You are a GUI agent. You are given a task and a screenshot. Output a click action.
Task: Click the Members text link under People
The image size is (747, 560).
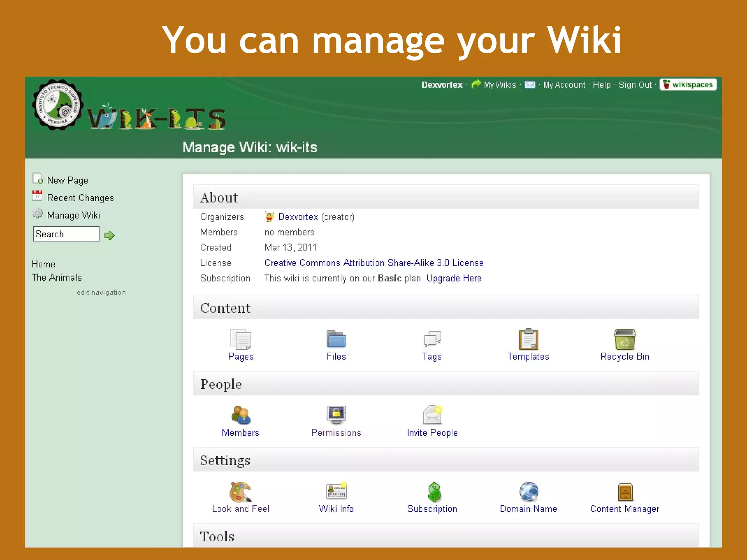[240, 433]
